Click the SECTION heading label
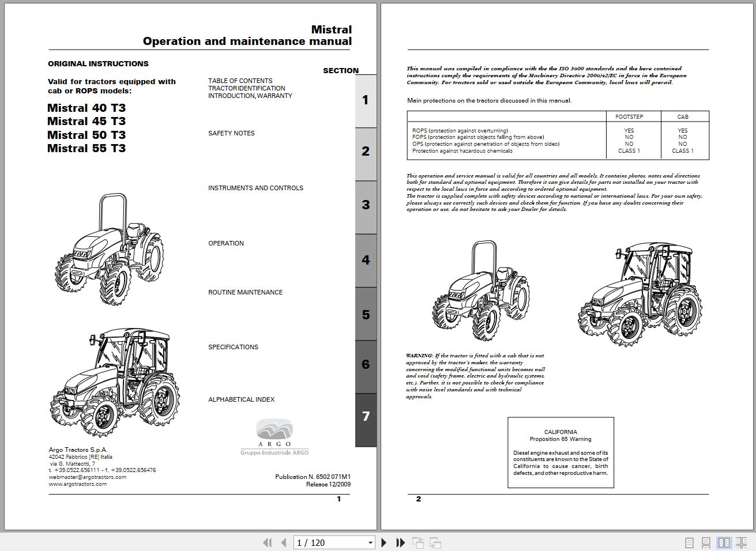Screen dimensions: 756x551 pos(341,70)
